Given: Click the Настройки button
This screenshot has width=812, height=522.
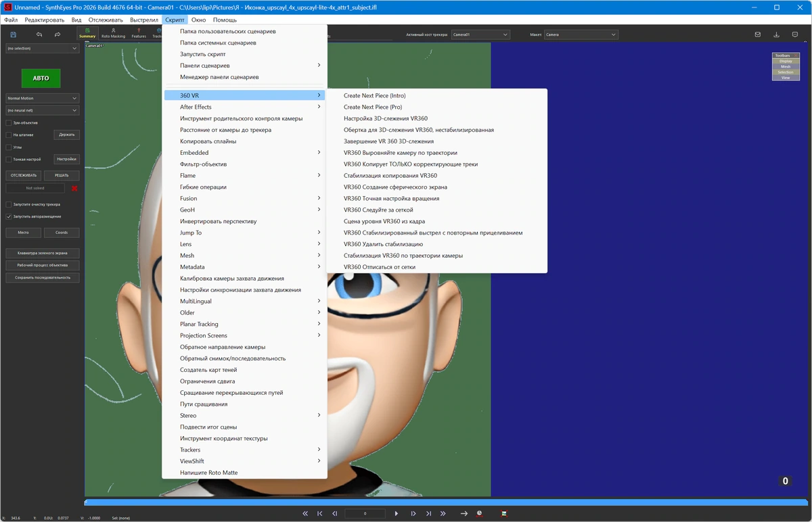Looking at the screenshot, I should 67,160.
